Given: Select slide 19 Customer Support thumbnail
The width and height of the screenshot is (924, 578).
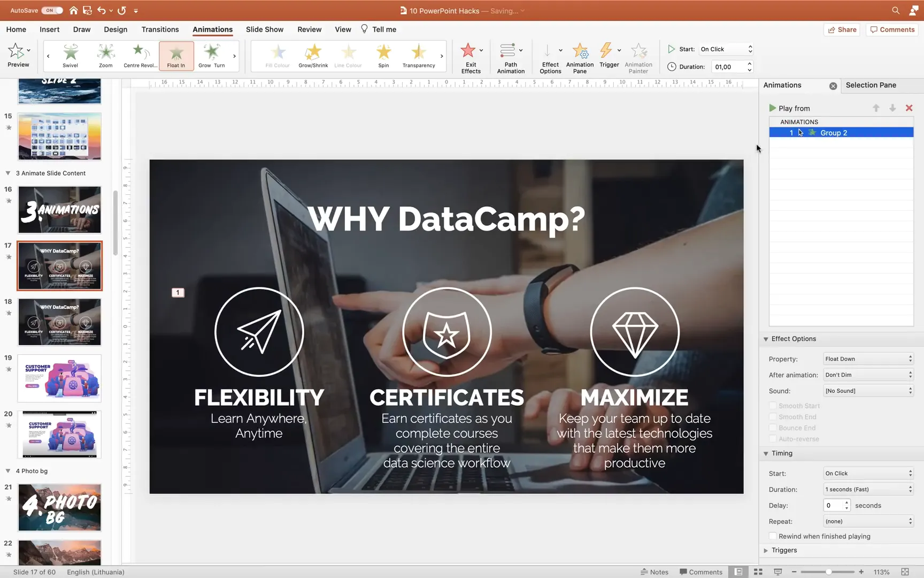Looking at the screenshot, I should tap(59, 378).
